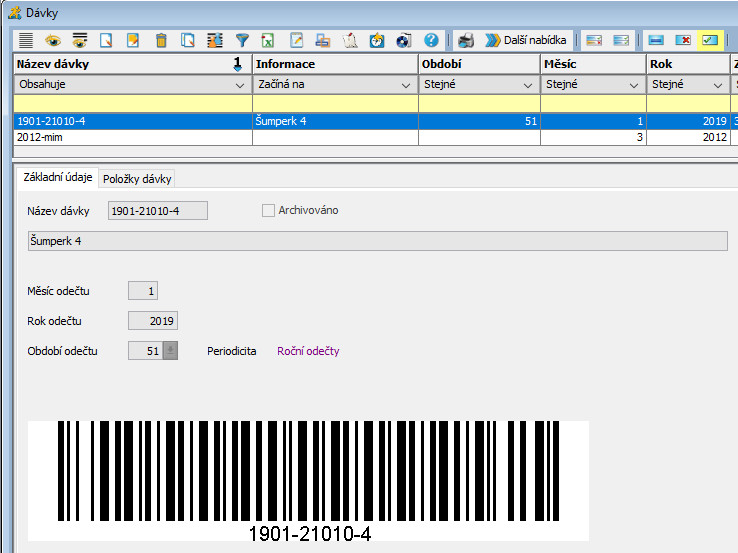738x553 pixels.
Task: Click the yellow checkmark toolbar icon
Action: 710,41
